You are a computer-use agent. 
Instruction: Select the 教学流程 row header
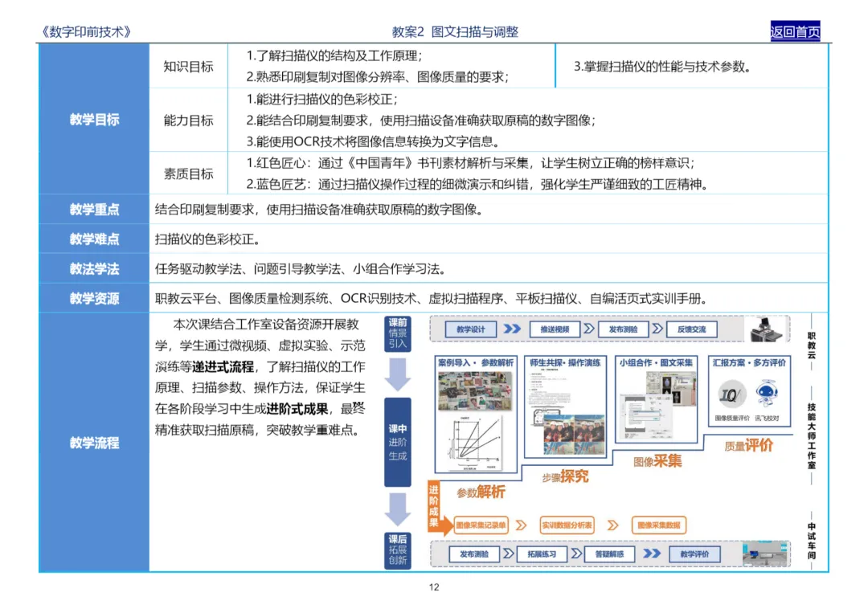pos(94,443)
